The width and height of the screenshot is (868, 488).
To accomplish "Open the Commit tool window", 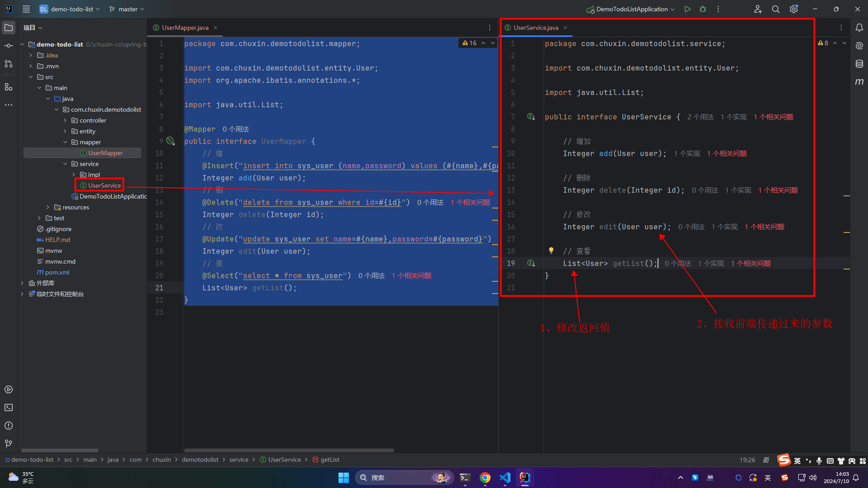I will (x=9, y=46).
